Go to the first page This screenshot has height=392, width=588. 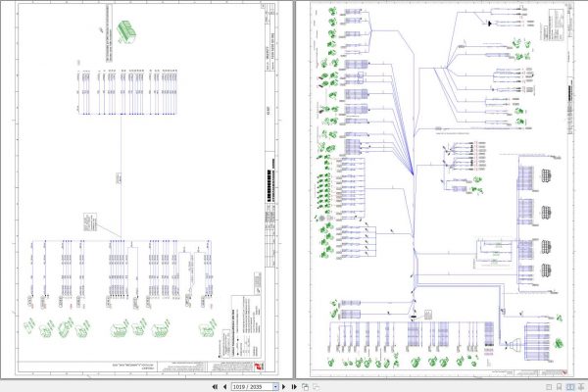pos(215,387)
